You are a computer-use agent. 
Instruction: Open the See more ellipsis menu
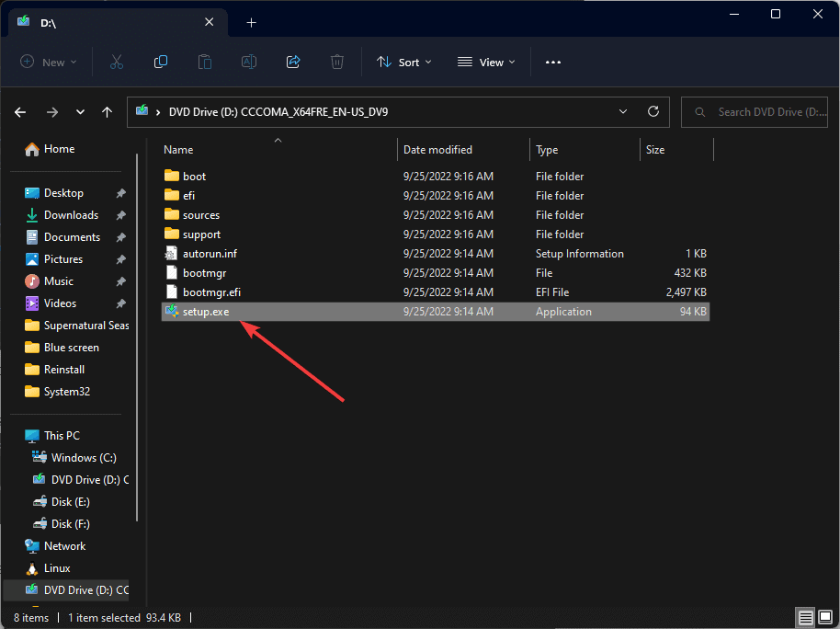click(553, 63)
